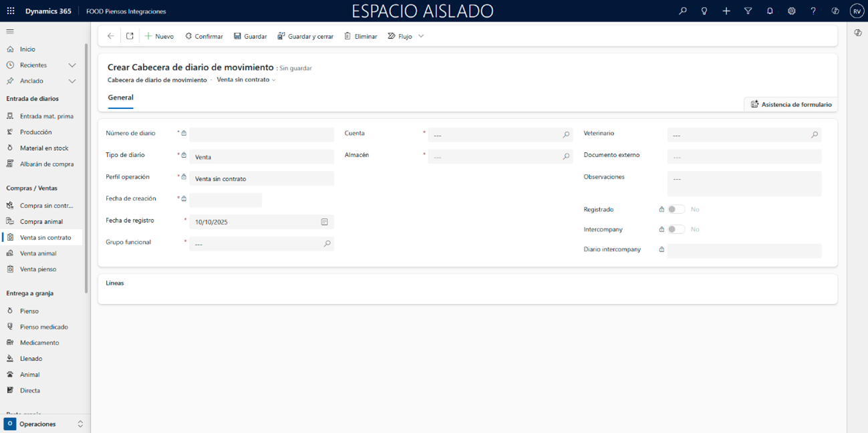Viewport: 868px width, 433px height.
Task: Open calendar picker for Fecha de registro
Action: click(x=324, y=222)
